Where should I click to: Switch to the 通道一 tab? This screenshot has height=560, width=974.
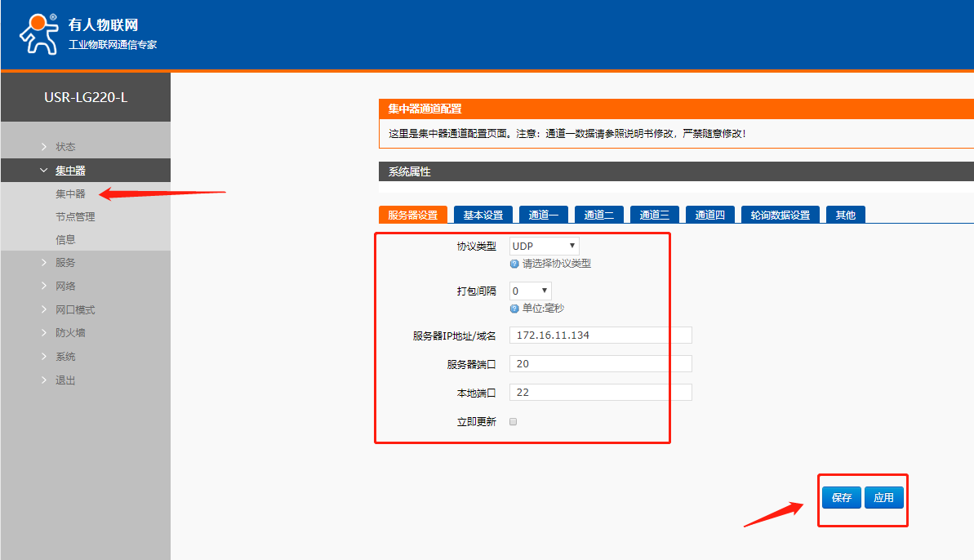tap(543, 215)
